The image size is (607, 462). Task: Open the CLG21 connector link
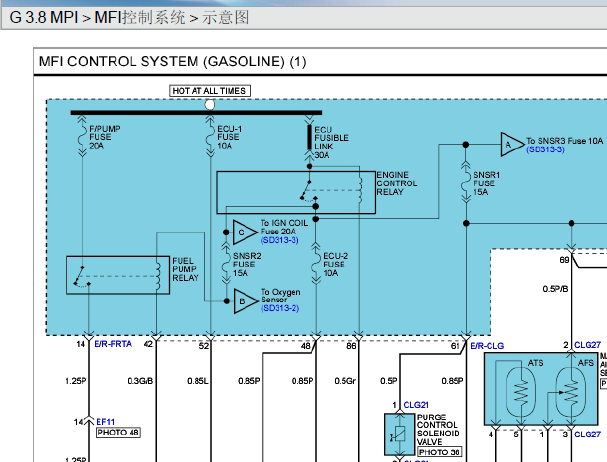click(x=416, y=405)
